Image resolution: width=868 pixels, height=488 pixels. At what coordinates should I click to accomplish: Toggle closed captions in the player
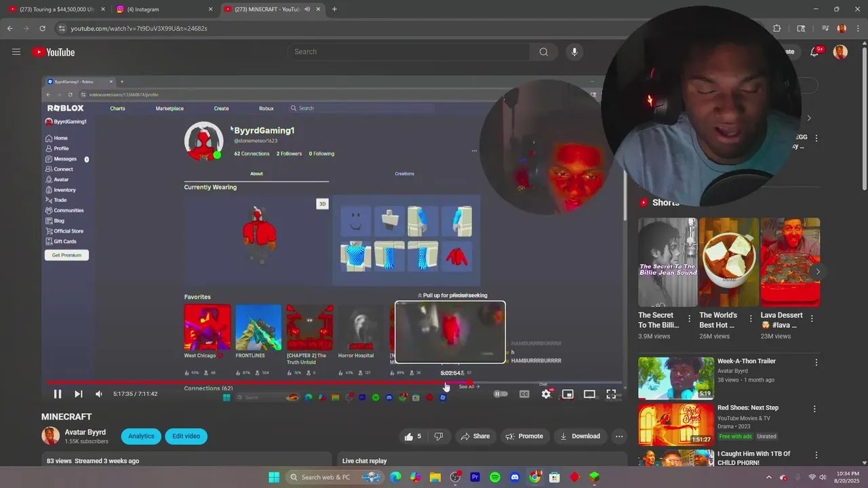[x=524, y=394]
